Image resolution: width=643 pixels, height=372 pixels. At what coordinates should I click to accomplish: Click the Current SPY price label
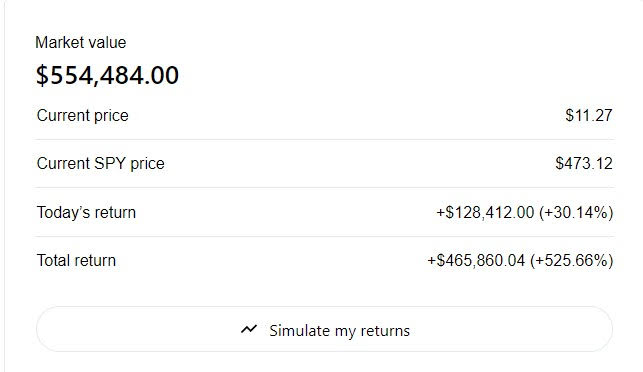(100, 164)
